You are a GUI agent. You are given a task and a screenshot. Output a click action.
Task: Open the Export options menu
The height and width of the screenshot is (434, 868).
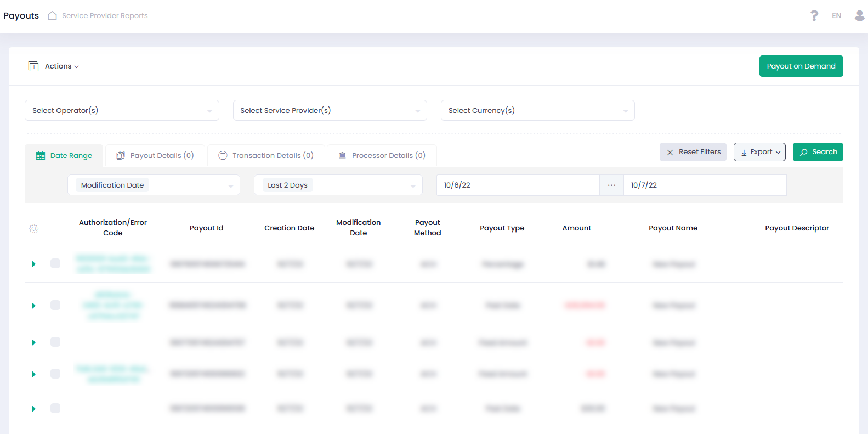pyautogui.click(x=759, y=152)
